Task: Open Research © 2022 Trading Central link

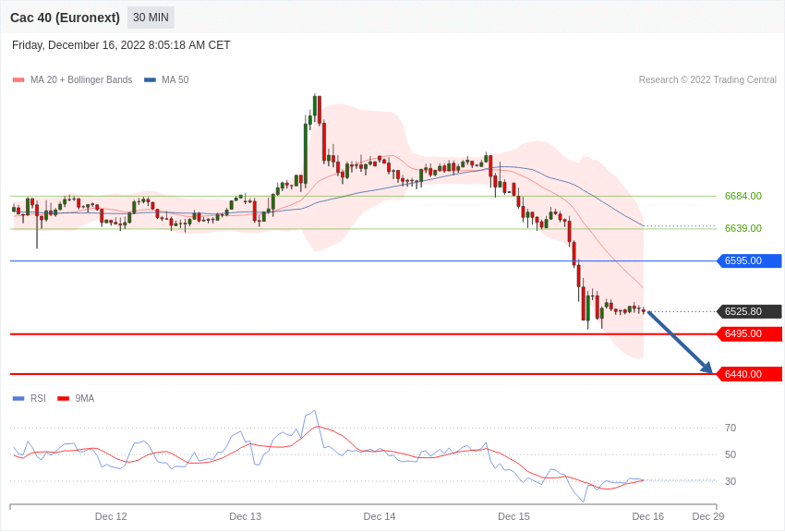Action: click(x=707, y=79)
